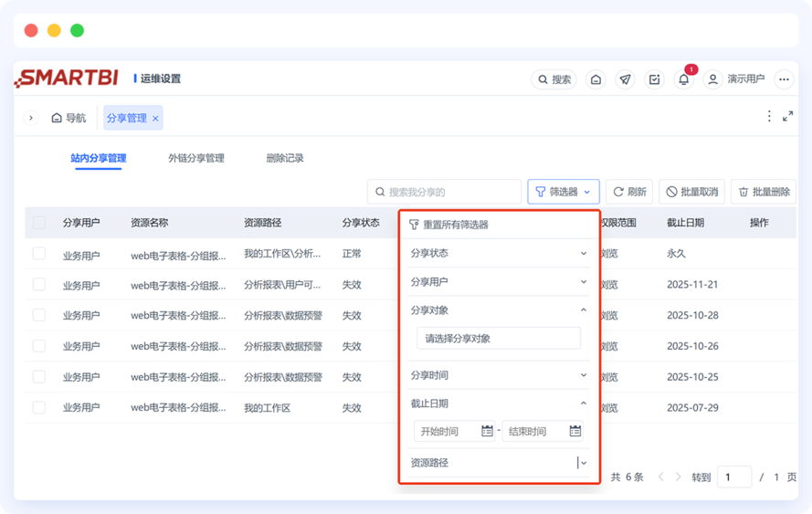Click the fullscreen expand arrows icon

pos(787,117)
